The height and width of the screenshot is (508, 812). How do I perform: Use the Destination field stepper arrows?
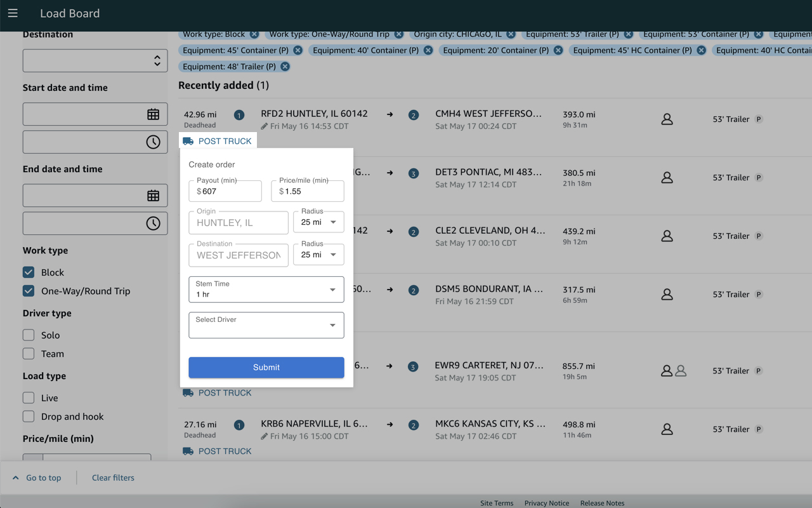coord(157,60)
